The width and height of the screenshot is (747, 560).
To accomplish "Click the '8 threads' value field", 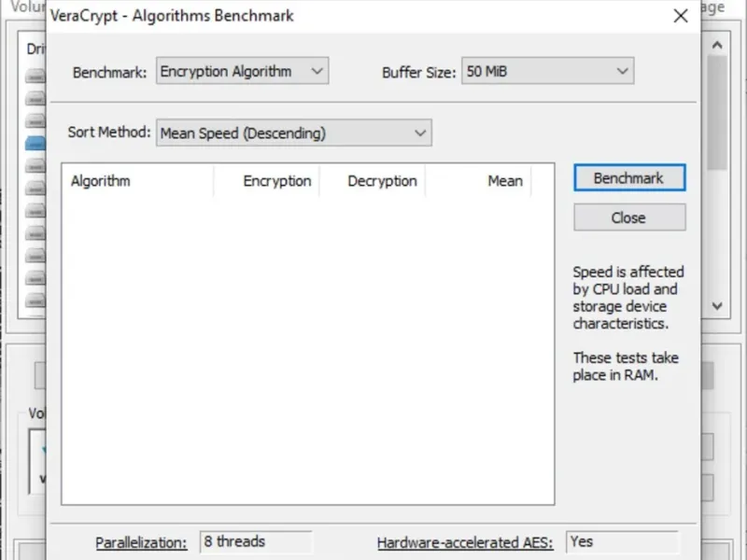I will point(256,542).
